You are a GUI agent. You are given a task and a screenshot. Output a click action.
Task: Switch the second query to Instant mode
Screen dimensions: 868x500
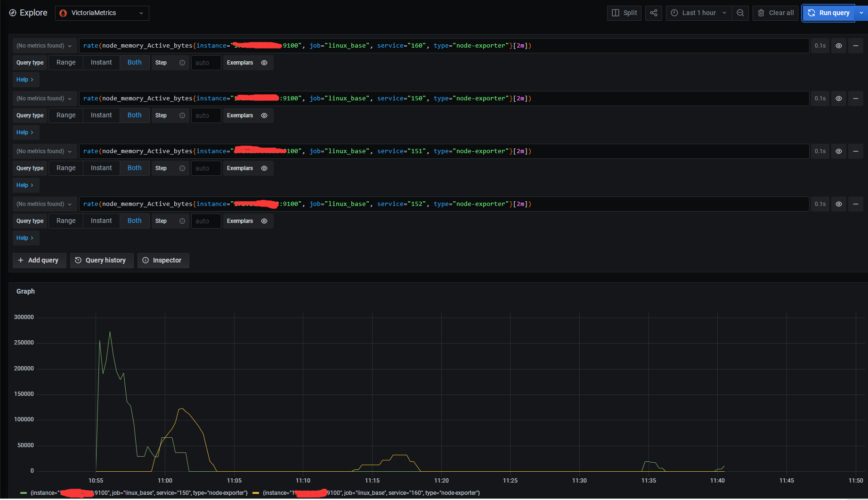101,115
